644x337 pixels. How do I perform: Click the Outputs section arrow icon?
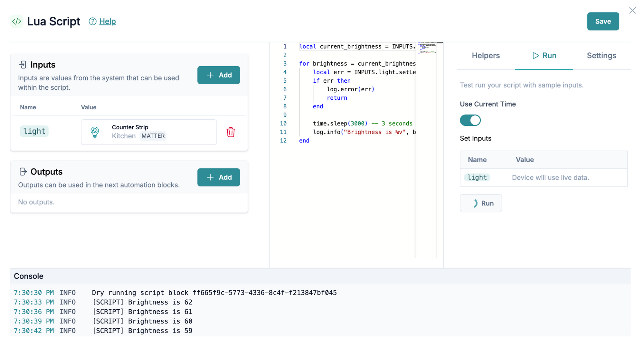pos(23,172)
